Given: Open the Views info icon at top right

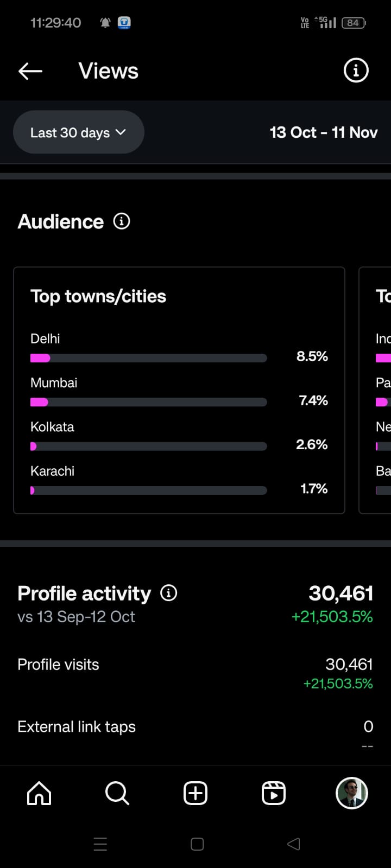Looking at the screenshot, I should tap(356, 71).
